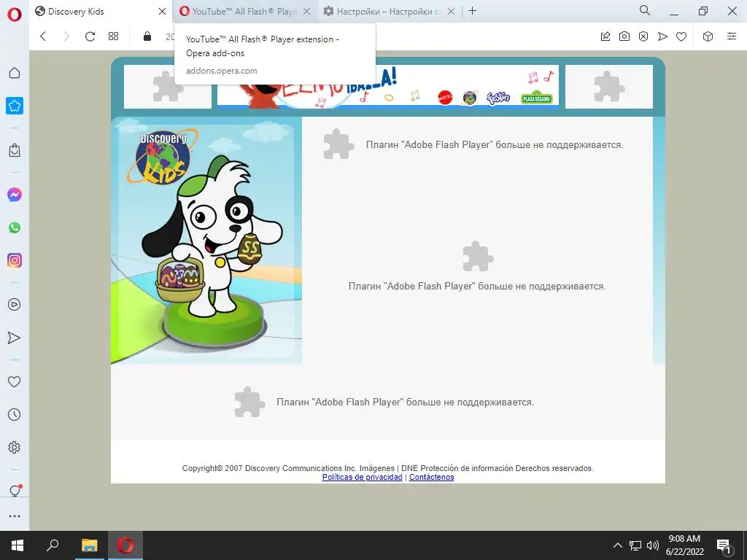Viewport: 747px width, 560px height.
Task: Click center Flash plugin placeholder puzzle
Action: pyautogui.click(x=478, y=256)
